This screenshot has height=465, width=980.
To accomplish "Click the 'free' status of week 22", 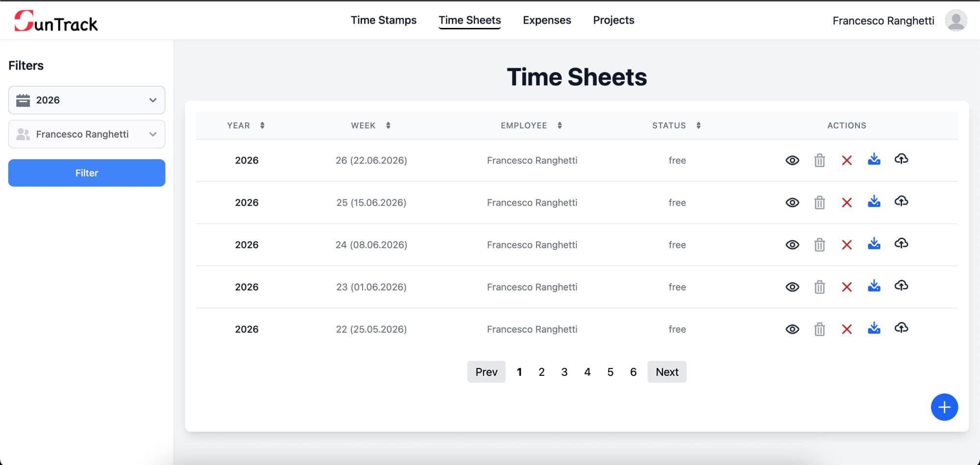I will point(677,329).
